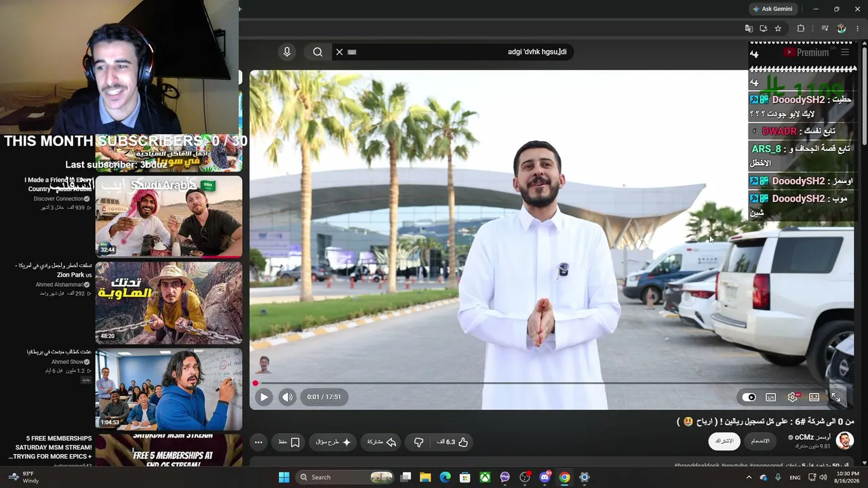
Task: Open the Xbox app from the taskbar
Action: 485,477
